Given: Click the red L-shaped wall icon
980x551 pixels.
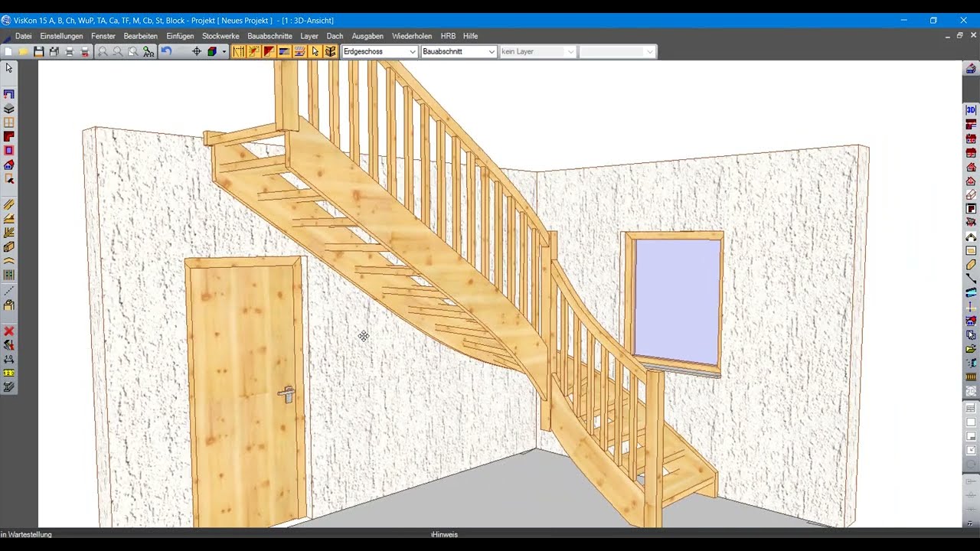Looking at the screenshot, I should (9, 136).
